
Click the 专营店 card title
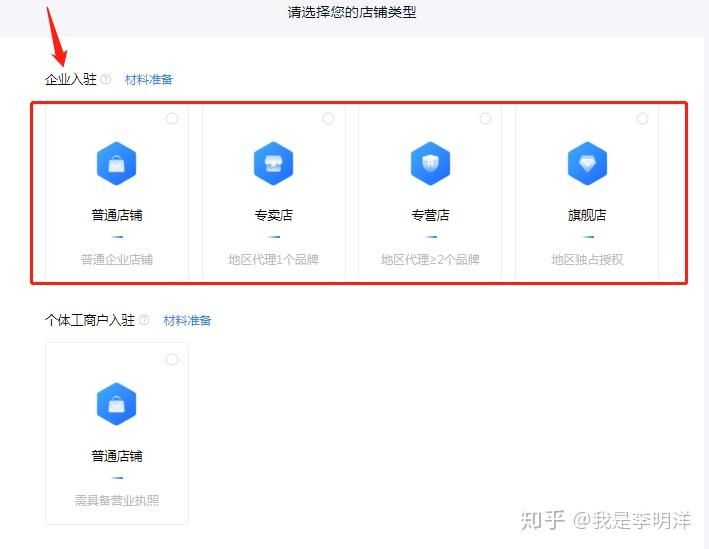click(x=430, y=215)
